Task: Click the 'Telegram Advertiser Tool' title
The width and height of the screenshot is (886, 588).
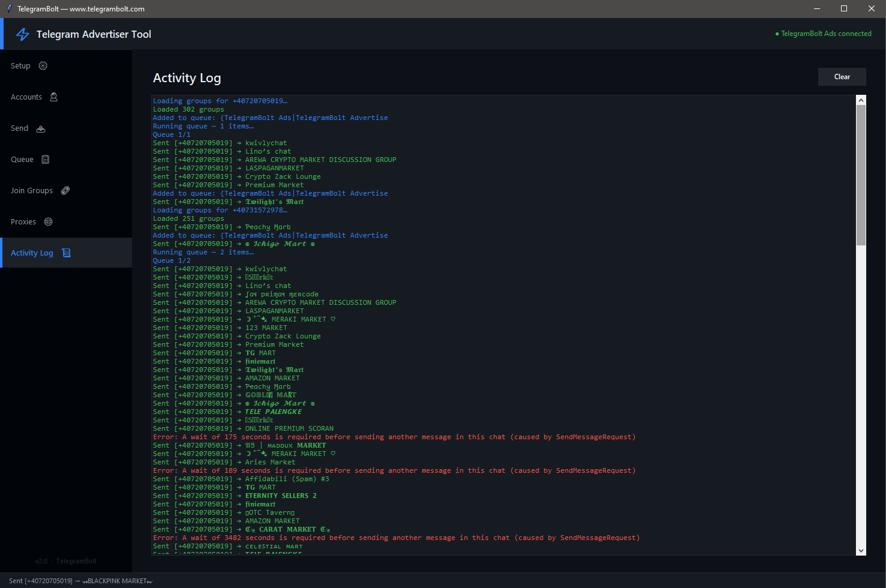Action: click(x=94, y=34)
